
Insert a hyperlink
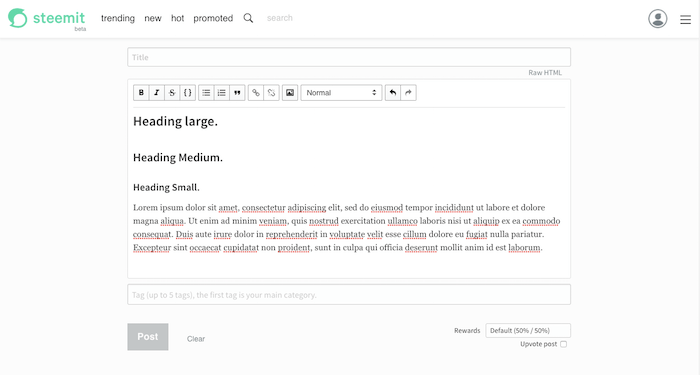pyautogui.click(x=256, y=93)
